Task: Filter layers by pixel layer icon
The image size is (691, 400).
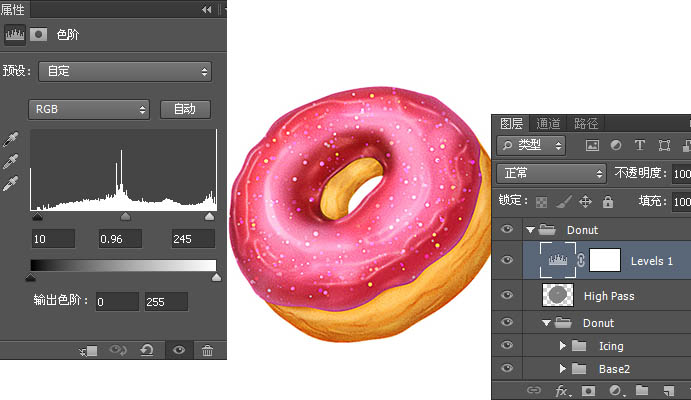Action: (x=592, y=145)
